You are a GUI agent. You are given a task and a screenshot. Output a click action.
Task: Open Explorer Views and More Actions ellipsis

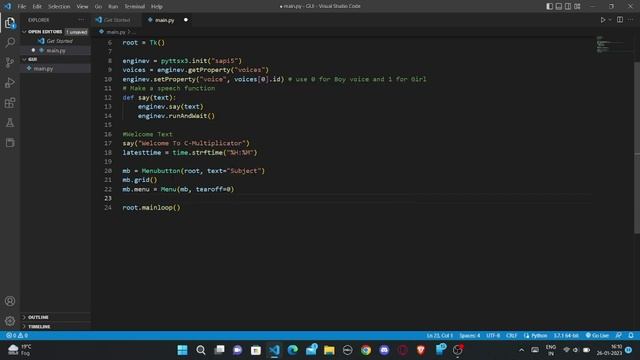click(x=81, y=20)
